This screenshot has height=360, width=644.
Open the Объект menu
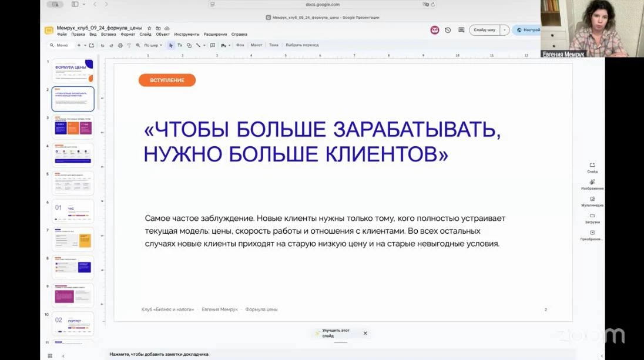tap(163, 35)
